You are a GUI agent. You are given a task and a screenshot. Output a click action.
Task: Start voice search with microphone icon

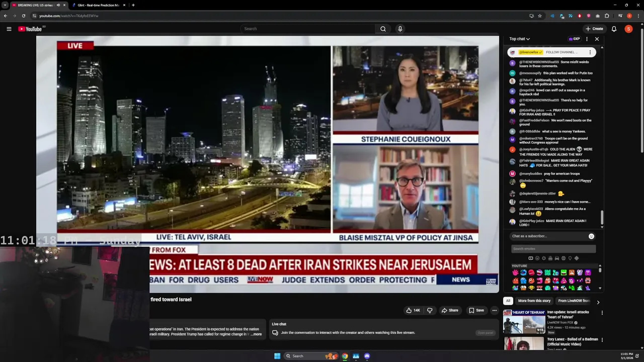click(400, 29)
